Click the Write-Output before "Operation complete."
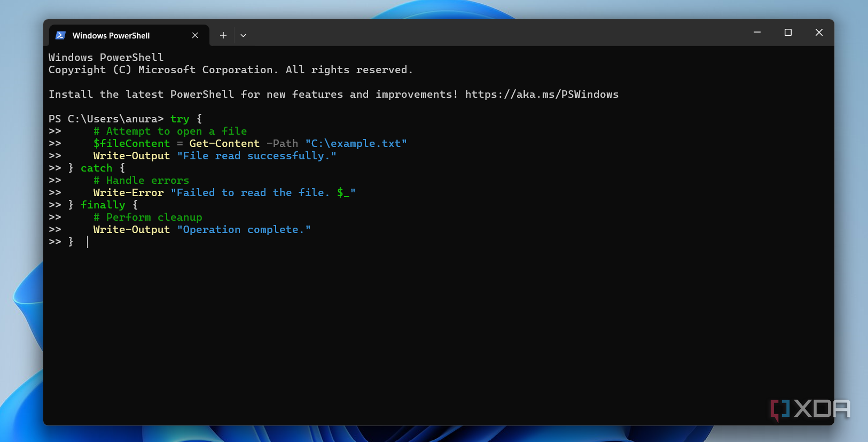This screenshot has width=868, height=442. 131,230
